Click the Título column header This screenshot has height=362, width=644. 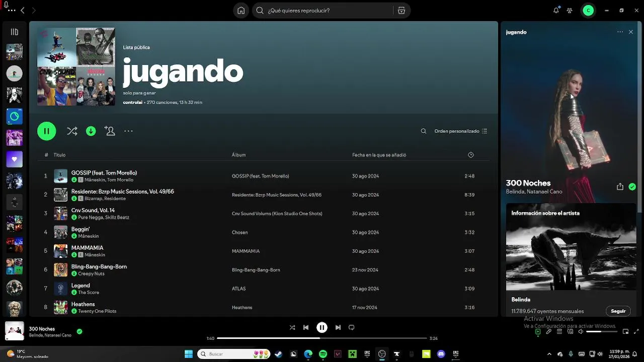[60, 155]
